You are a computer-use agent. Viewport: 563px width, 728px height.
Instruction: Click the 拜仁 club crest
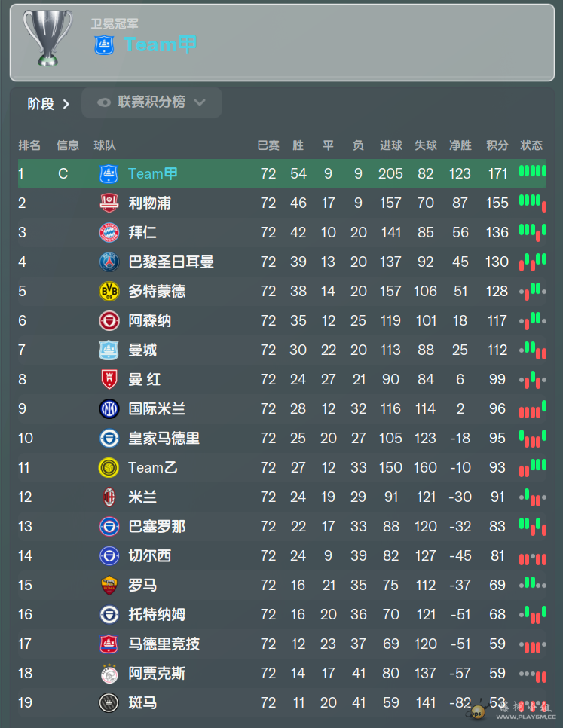point(109,232)
